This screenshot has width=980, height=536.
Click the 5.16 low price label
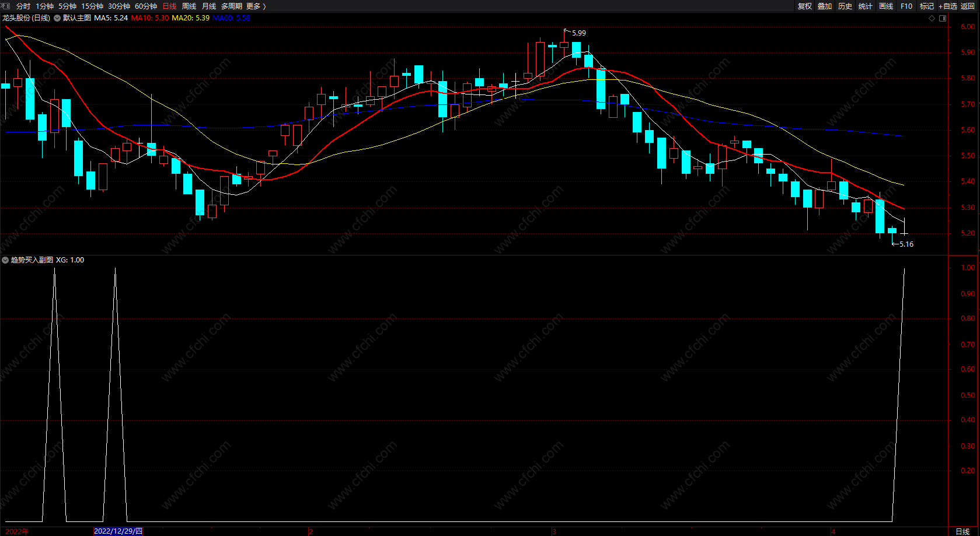[906, 244]
